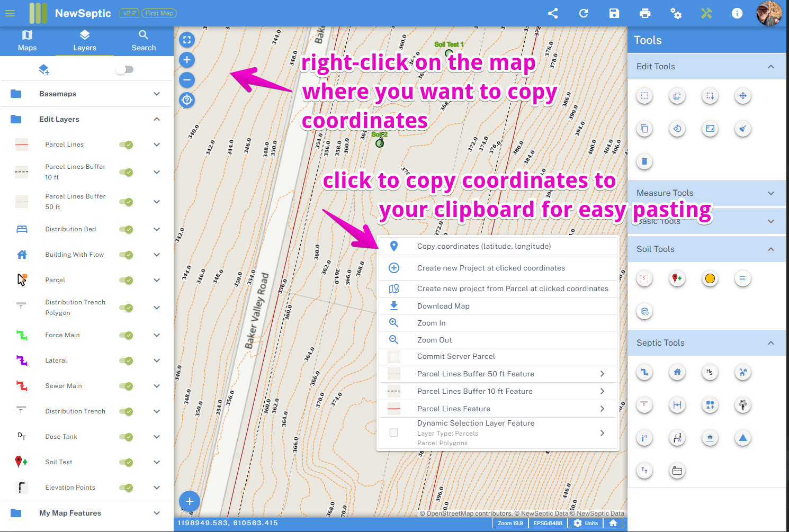Toggle Parcel Lines layer visibility
789x532 pixels.
tap(126, 145)
